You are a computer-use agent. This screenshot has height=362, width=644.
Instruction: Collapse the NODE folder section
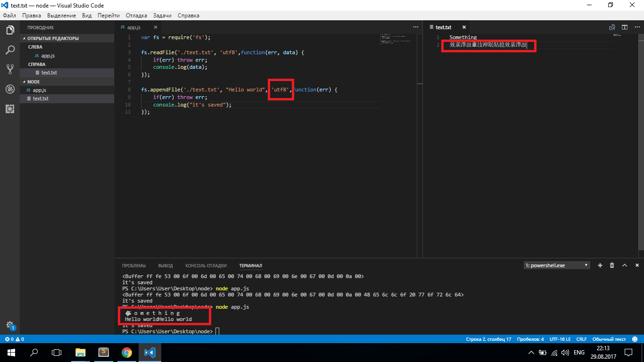point(67,82)
